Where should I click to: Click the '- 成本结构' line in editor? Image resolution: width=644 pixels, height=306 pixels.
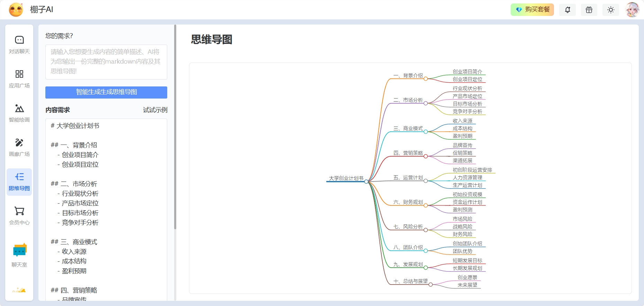72,261
